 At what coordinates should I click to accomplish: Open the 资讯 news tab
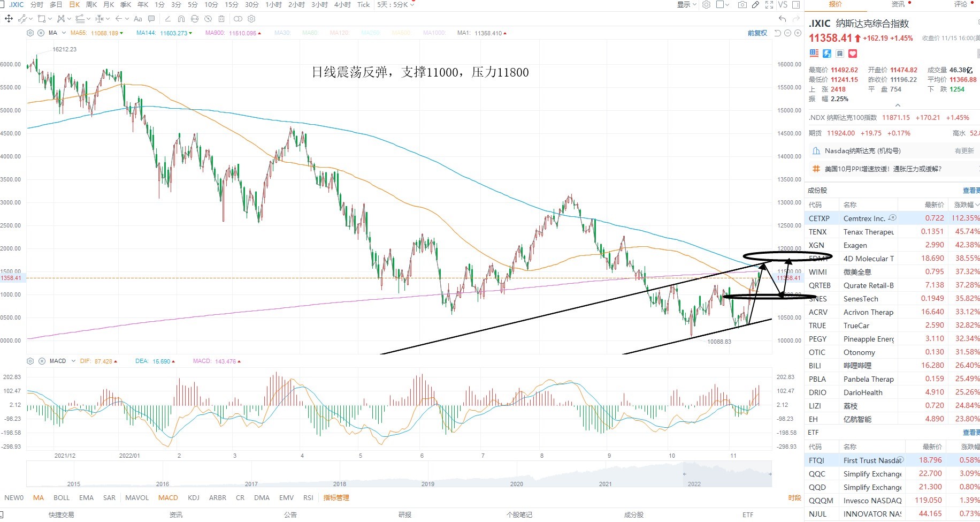898,4
